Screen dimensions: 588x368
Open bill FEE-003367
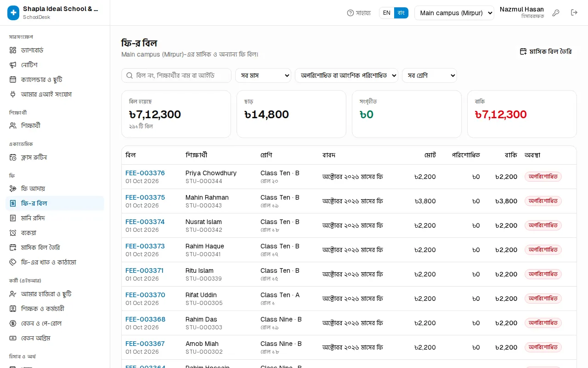(145, 344)
